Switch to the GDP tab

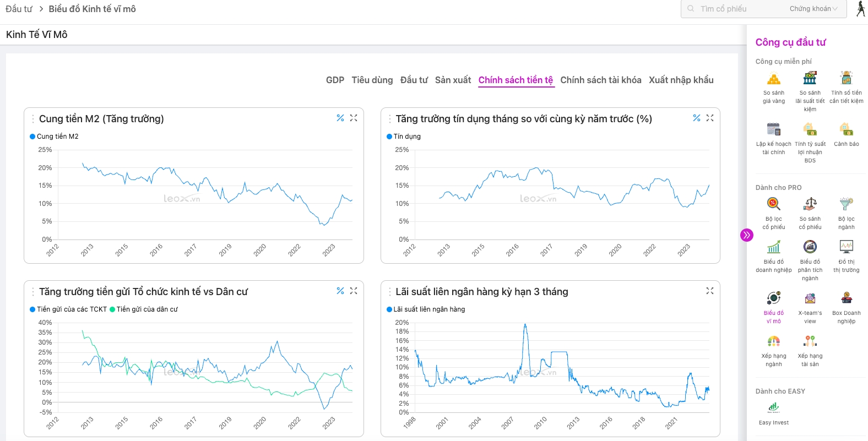point(335,80)
